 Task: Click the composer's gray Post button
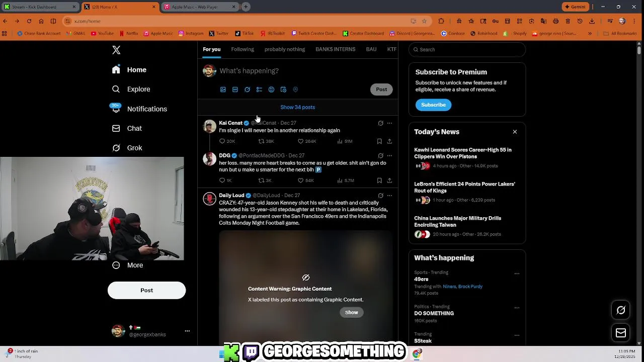(381, 89)
